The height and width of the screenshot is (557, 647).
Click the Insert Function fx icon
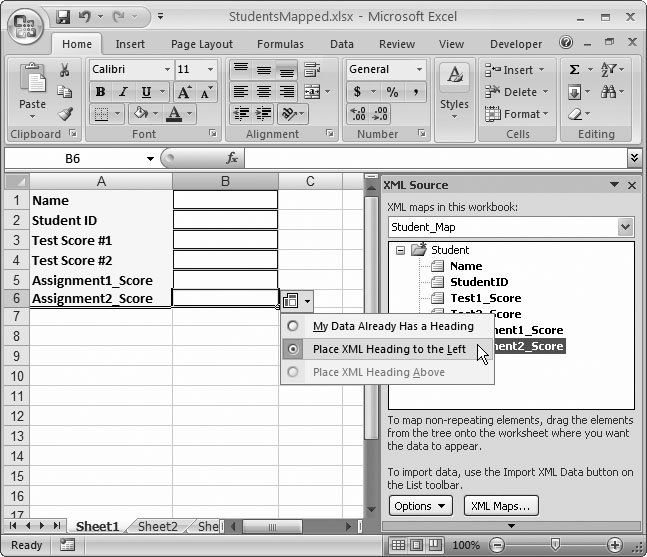[231, 158]
